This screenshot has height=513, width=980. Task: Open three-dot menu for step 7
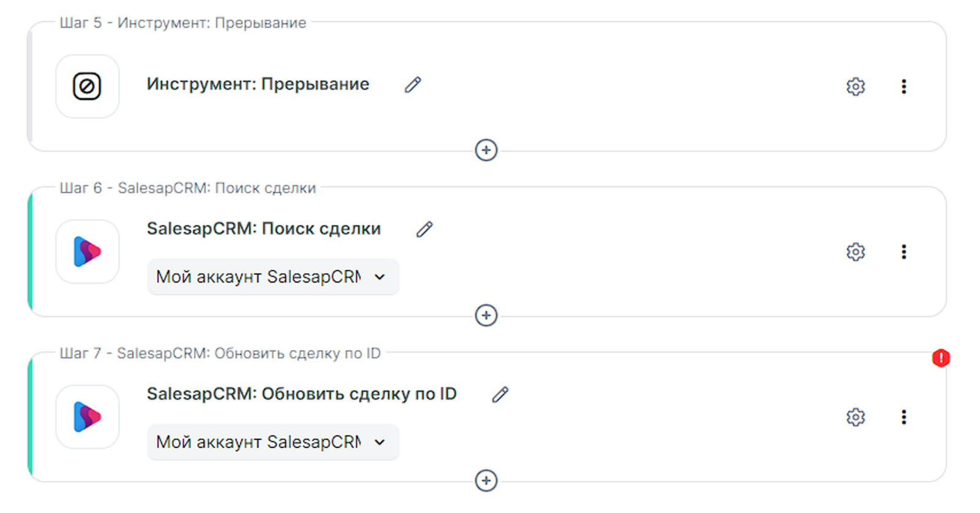903,417
